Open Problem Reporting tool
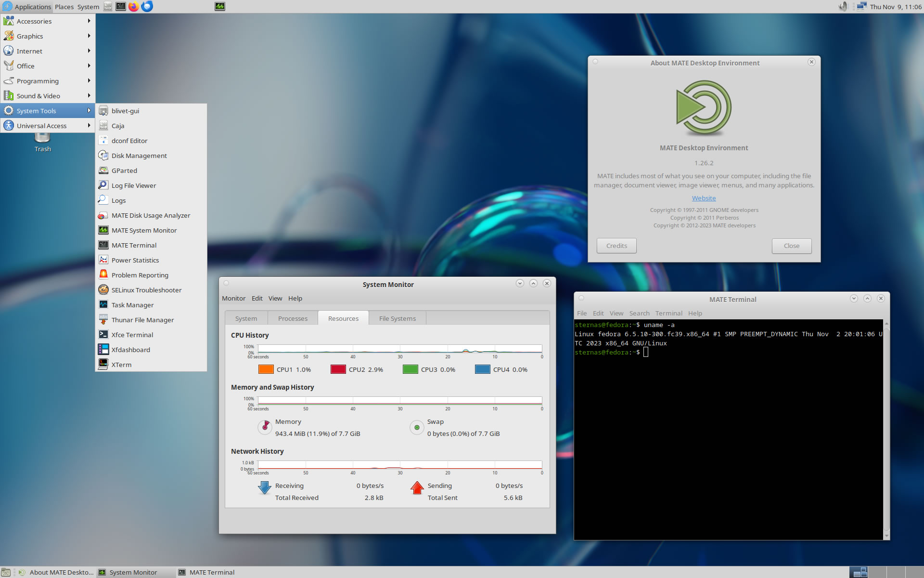Viewport: 924px width, 578px height. pos(151,275)
